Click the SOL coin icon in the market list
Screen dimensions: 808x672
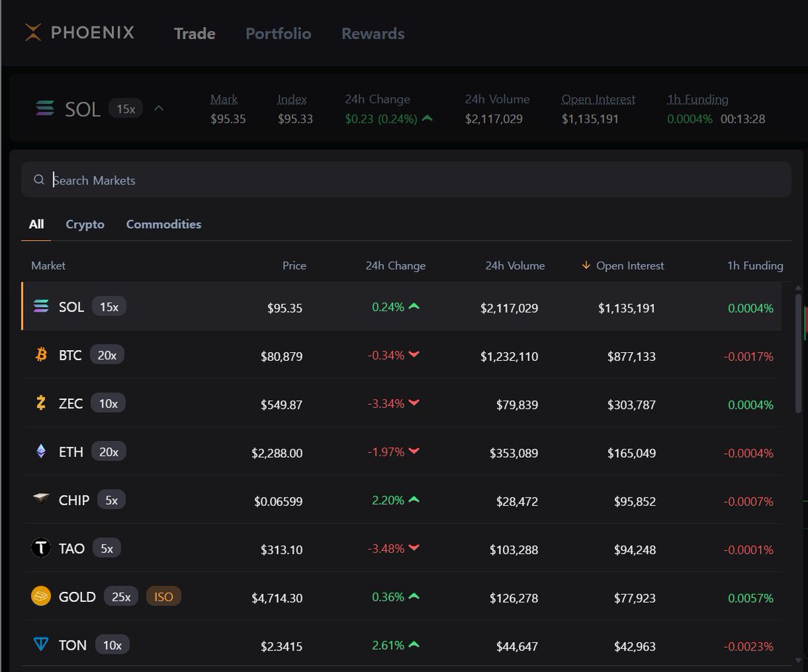click(41, 306)
